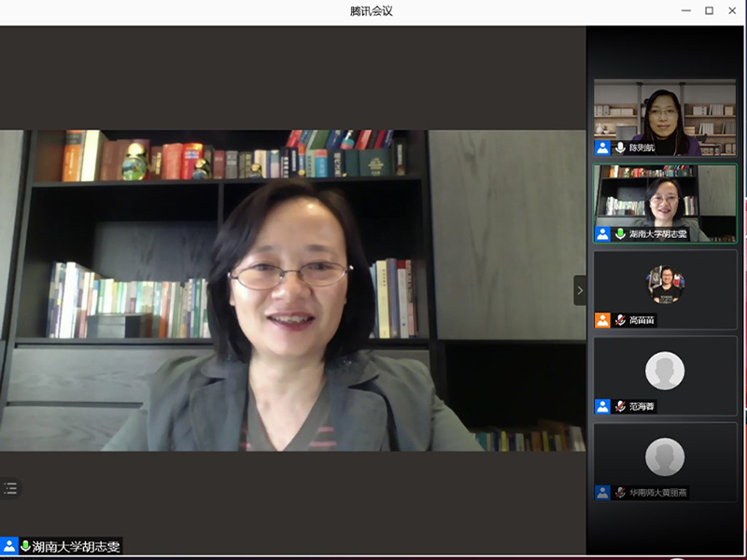Click the microphone icon beside 陈则航
The height and width of the screenshot is (560, 747).
pos(620,147)
